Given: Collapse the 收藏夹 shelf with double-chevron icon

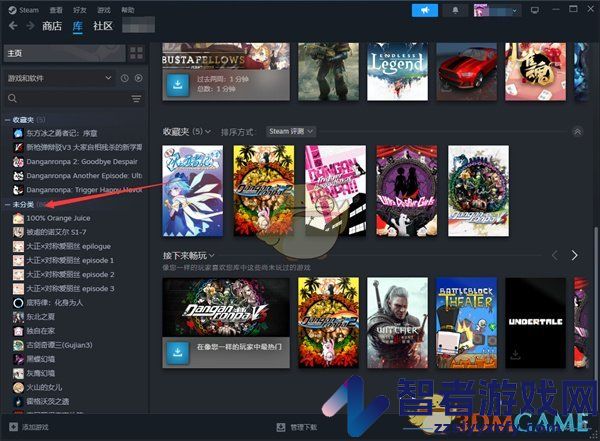Looking at the screenshot, I should point(577,132).
